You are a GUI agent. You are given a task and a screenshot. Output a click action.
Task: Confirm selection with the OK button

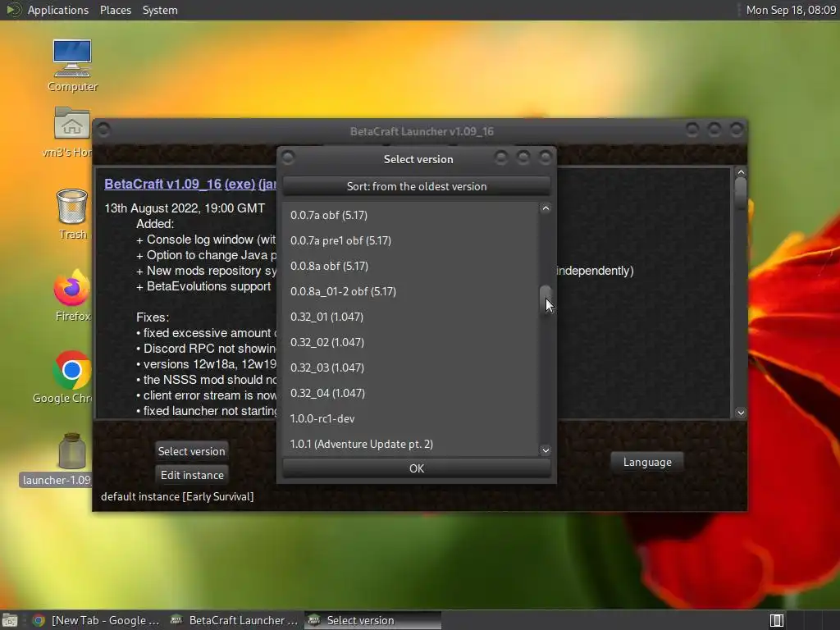(x=416, y=468)
